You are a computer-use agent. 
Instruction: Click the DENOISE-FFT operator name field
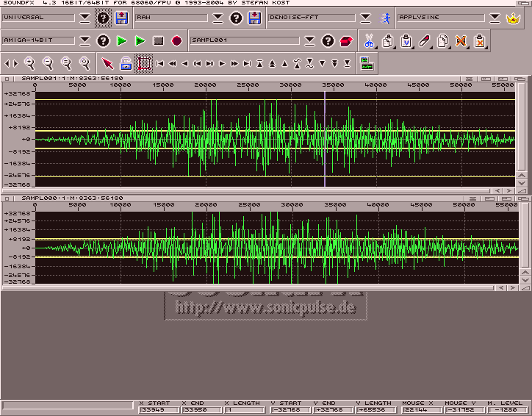[312, 18]
